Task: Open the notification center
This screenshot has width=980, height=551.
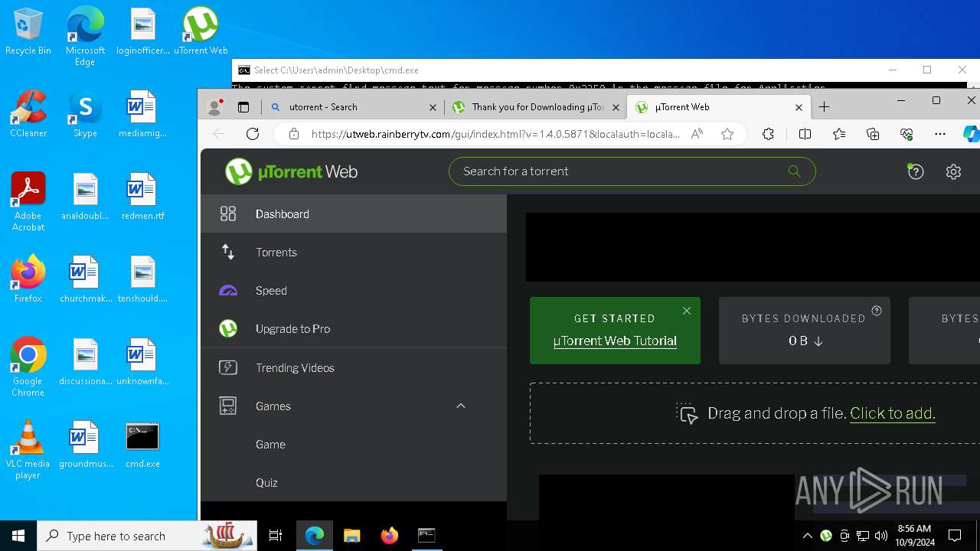Action: point(955,536)
